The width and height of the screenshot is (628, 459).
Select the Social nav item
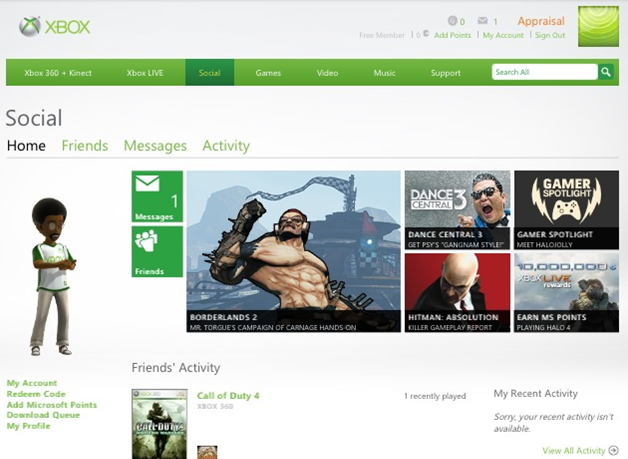pos(209,72)
